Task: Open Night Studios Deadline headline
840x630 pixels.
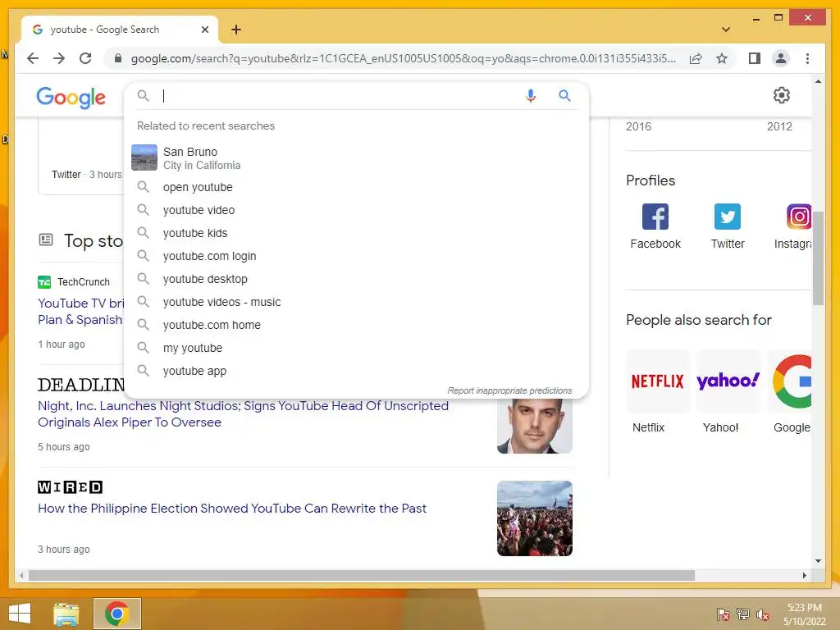Action: (x=243, y=414)
